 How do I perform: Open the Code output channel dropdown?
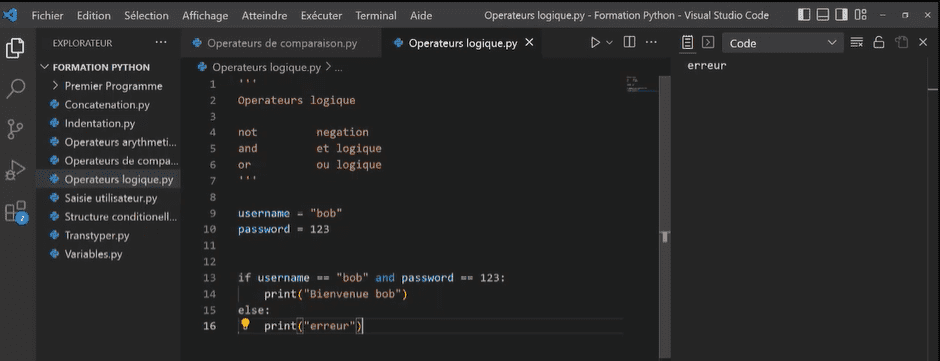[782, 43]
